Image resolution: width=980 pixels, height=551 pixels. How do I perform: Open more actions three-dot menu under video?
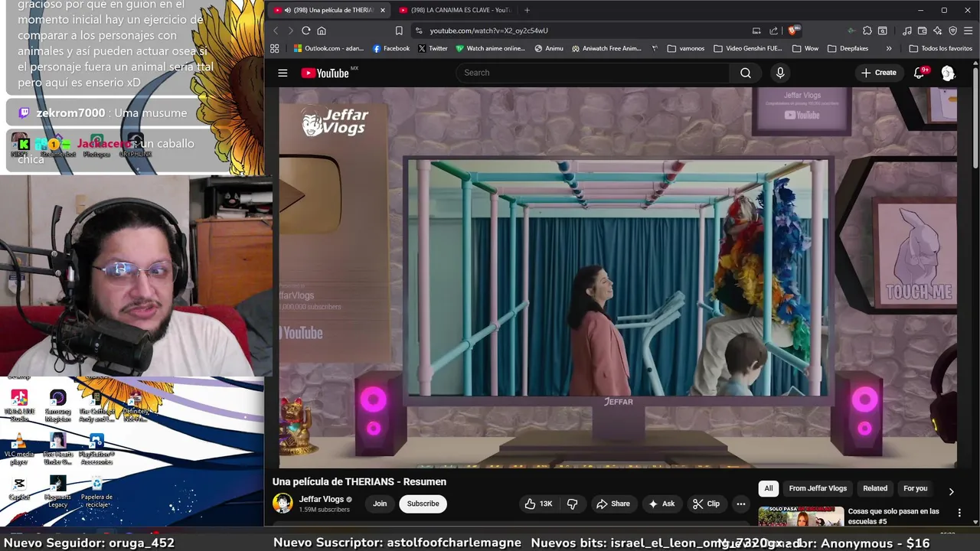coord(740,504)
